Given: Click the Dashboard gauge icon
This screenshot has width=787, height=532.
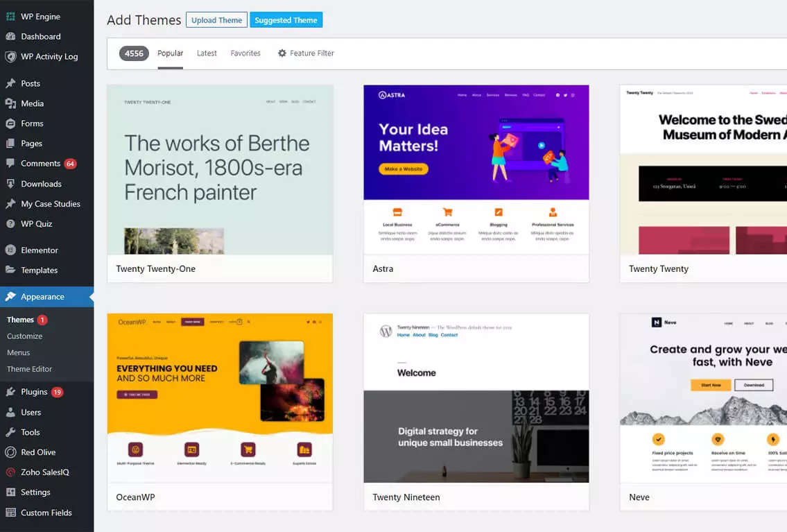Looking at the screenshot, I should (10, 37).
